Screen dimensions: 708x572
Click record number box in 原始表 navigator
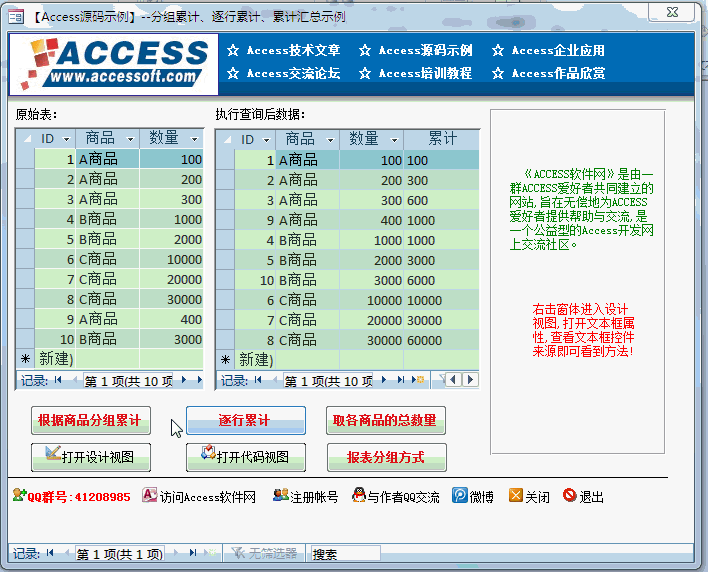coord(128,381)
